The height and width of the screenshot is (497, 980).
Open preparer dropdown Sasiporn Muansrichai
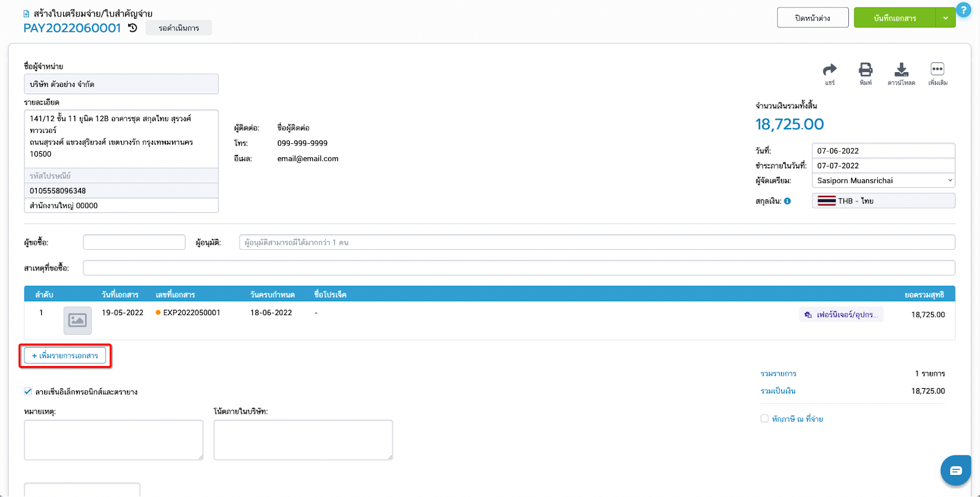(883, 181)
